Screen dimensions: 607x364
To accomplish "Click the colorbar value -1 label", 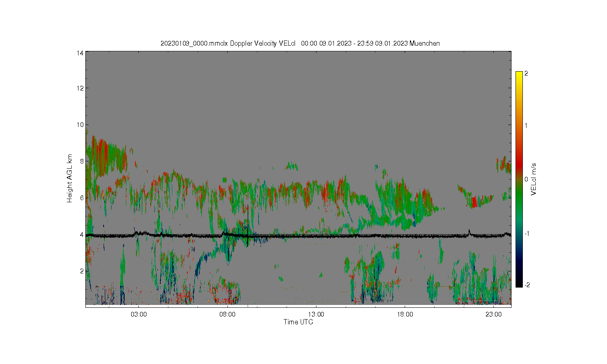I will pos(527,233).
